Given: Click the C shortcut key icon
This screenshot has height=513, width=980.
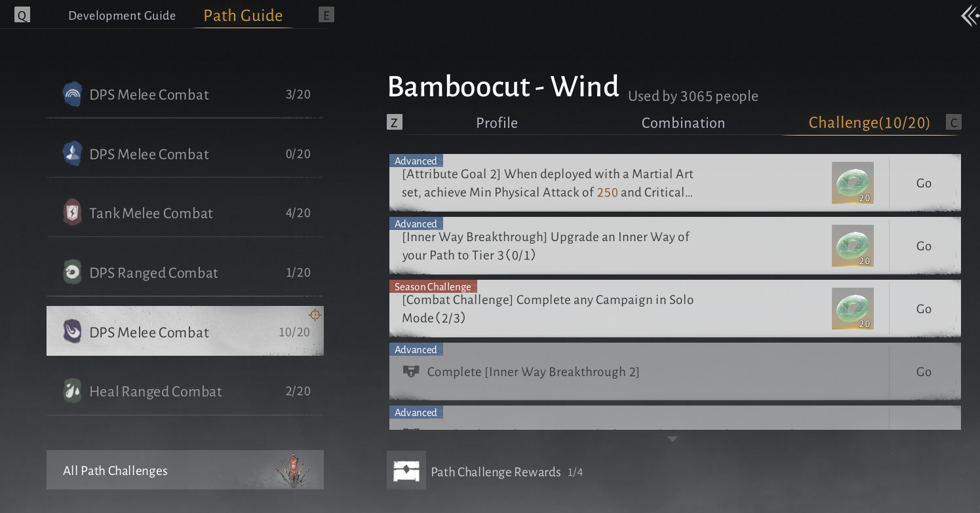Looking at the screenshot, I should 954,122.
